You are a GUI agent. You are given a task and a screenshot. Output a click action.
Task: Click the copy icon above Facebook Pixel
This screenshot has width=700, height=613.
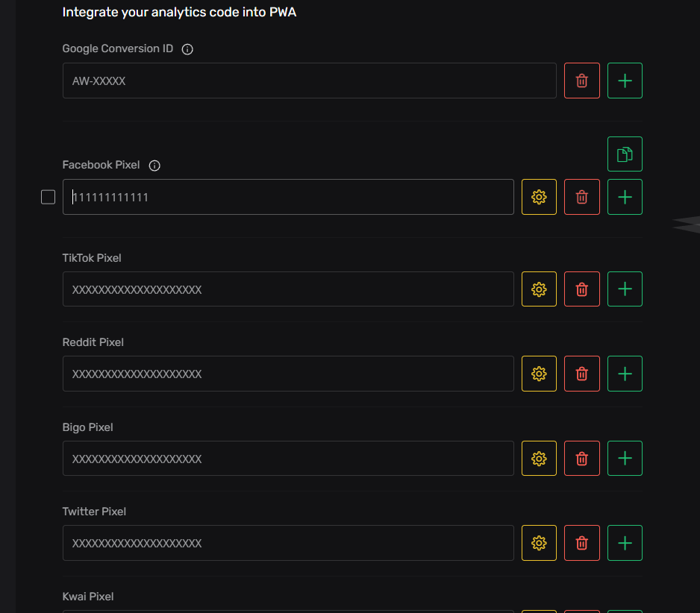pos(625,154)
